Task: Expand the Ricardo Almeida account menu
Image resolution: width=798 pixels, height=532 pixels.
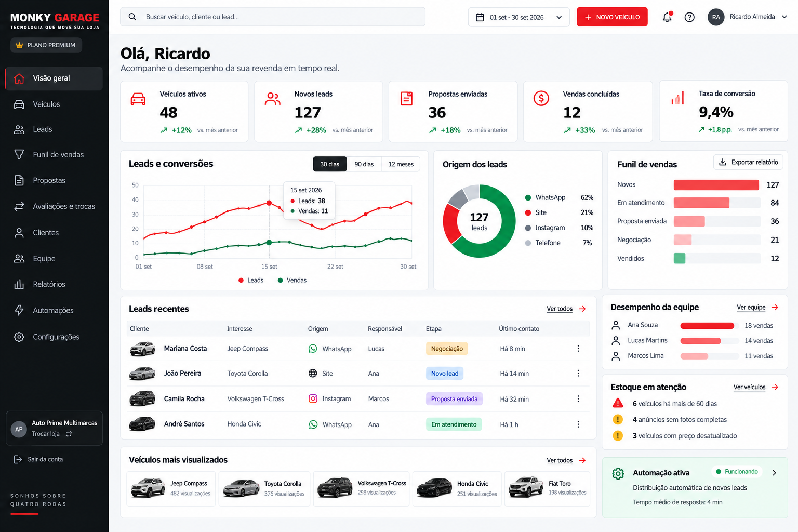Action: (x=784, y=17)
